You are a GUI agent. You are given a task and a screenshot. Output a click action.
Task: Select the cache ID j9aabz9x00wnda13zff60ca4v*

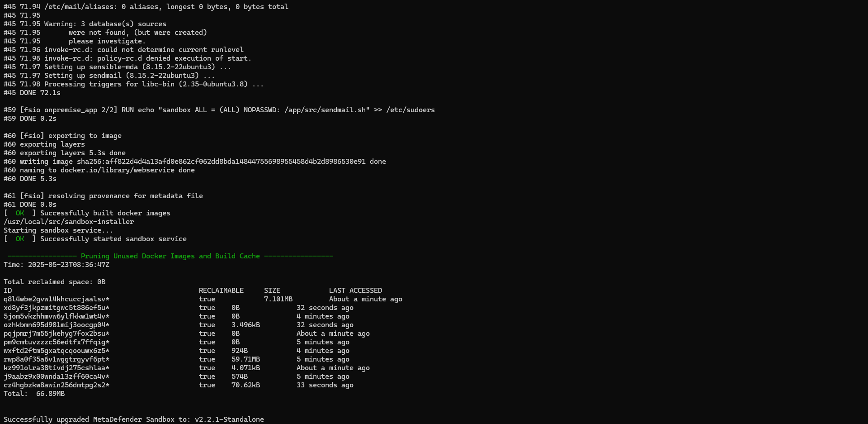click(57, 376)
